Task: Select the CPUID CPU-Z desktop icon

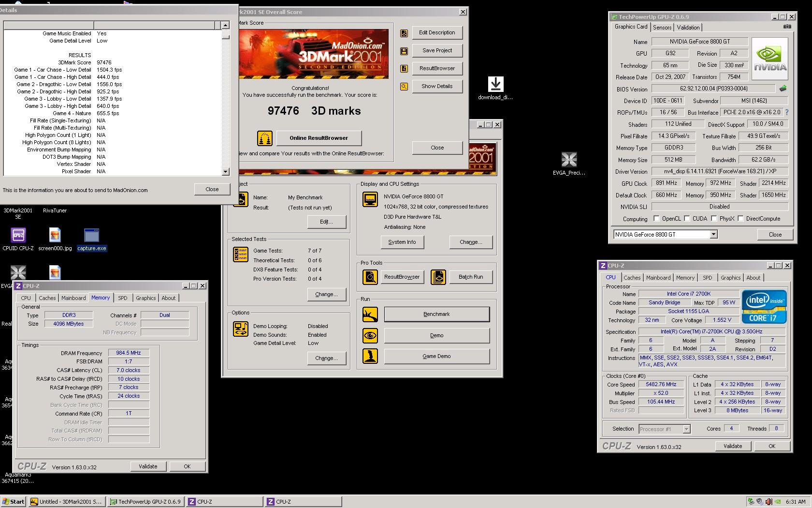Action: (x=18, y=239)
